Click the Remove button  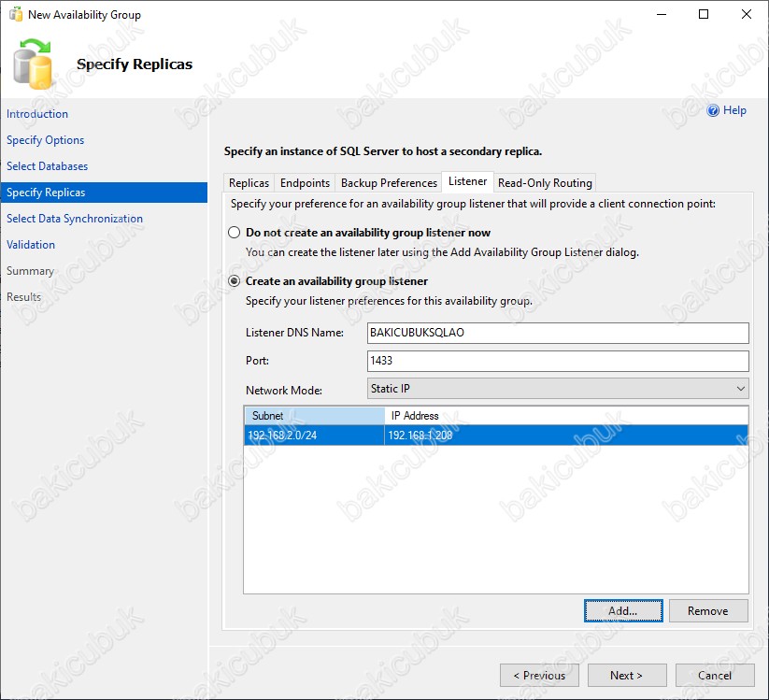[707, 610]
